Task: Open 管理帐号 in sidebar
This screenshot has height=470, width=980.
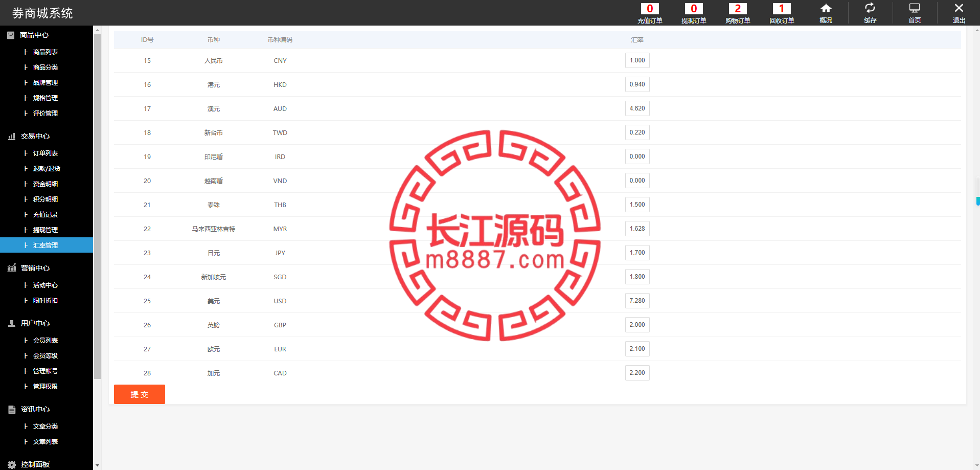Action: (x=45, y=371)
